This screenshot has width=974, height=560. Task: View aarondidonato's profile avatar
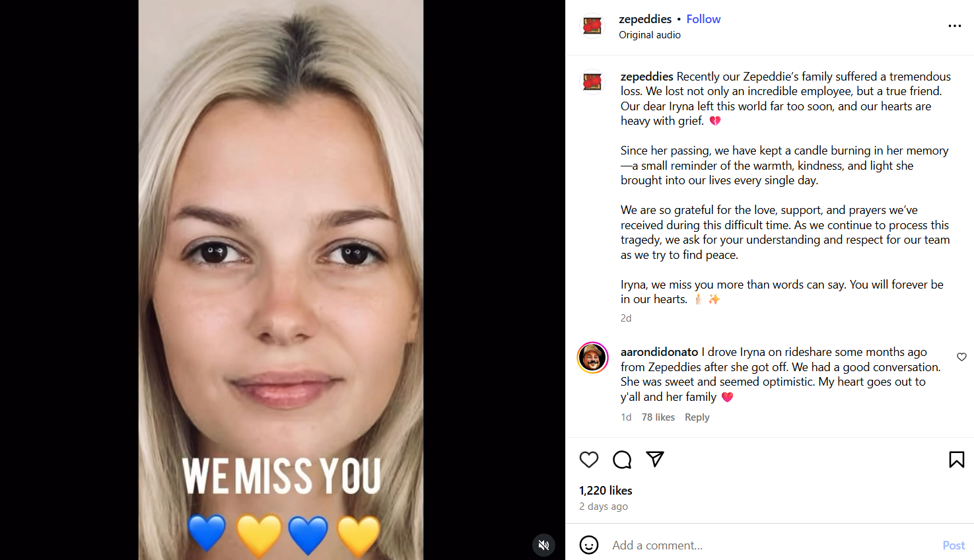point(593,358)
